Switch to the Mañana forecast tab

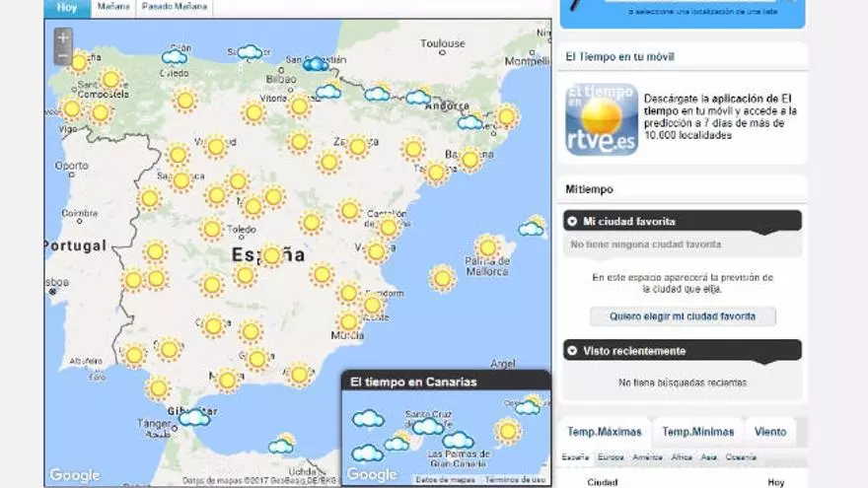[x=112, y=7]
